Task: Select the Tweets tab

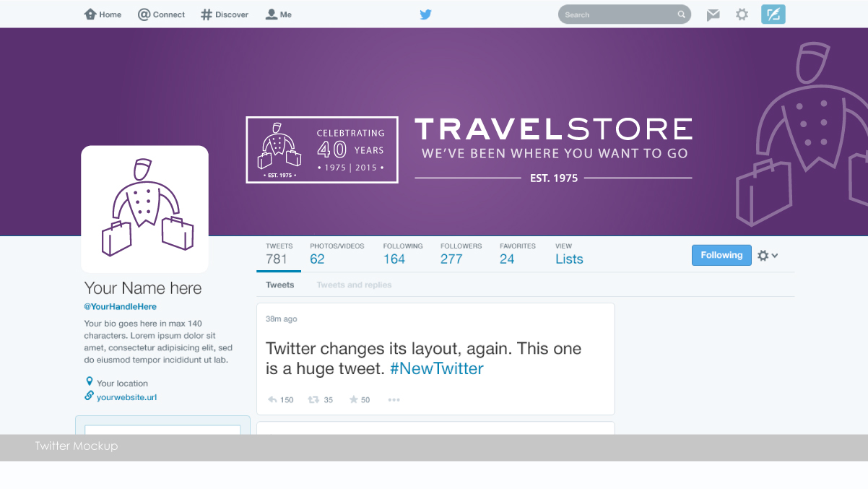Action: (x=279, y=285)
